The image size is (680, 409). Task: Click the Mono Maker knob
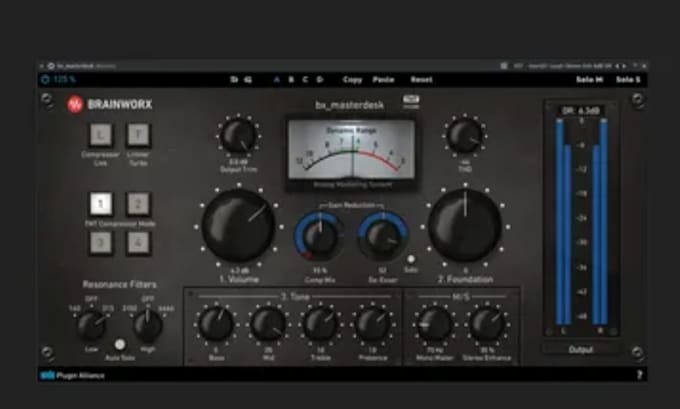point(435,324)
